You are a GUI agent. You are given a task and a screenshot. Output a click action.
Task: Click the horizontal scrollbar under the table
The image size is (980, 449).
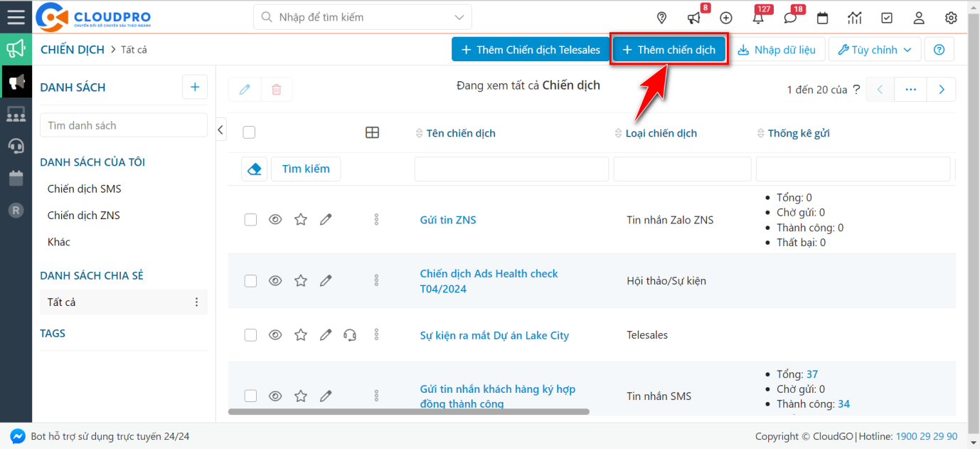409,411
